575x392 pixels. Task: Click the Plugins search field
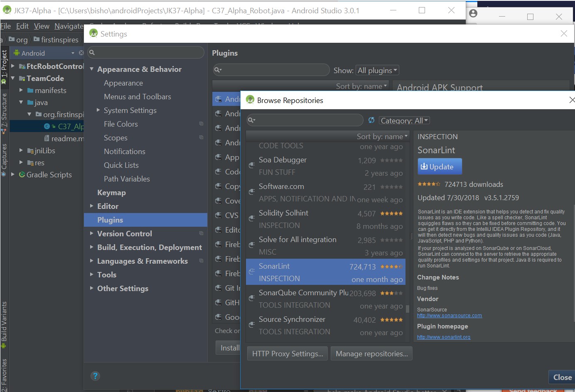pos(271,70)
